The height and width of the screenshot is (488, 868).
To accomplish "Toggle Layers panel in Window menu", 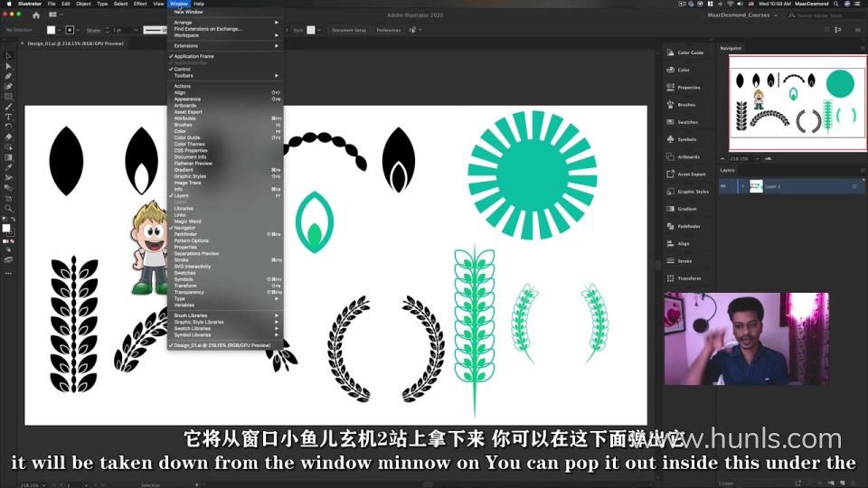I will click(225, 196).
